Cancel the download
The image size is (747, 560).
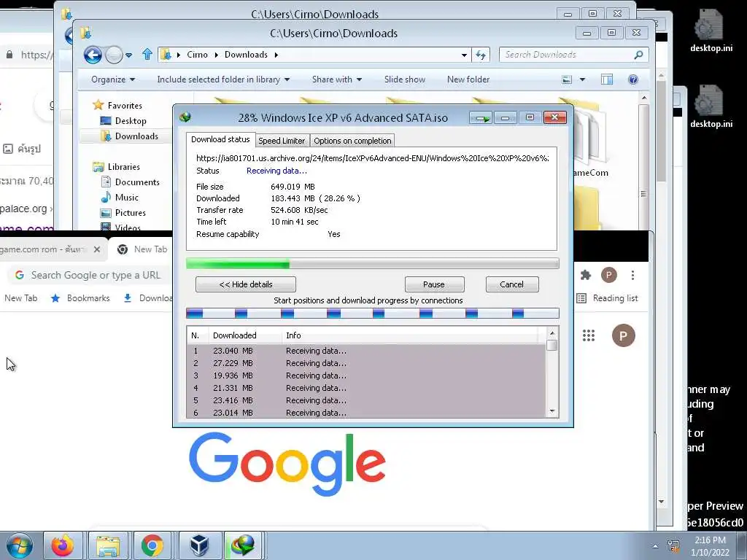click(x=512, y=284)
